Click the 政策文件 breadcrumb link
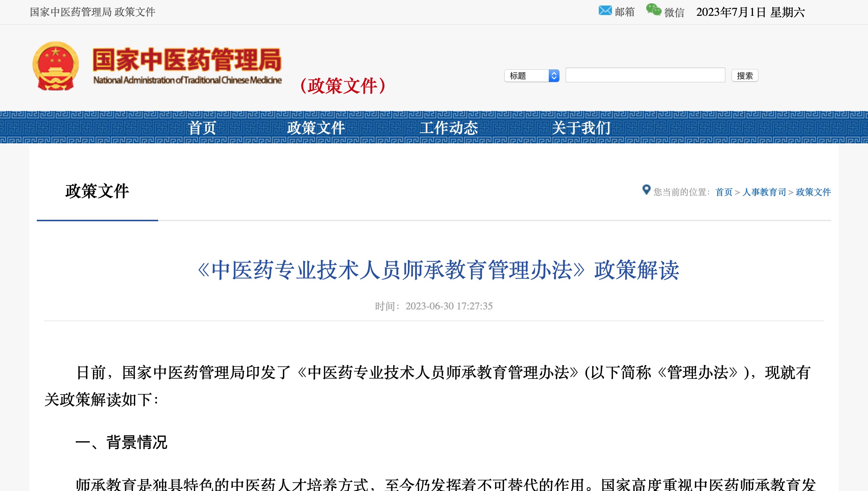Viewport: 868px width, 491px height. pos(813,192)
